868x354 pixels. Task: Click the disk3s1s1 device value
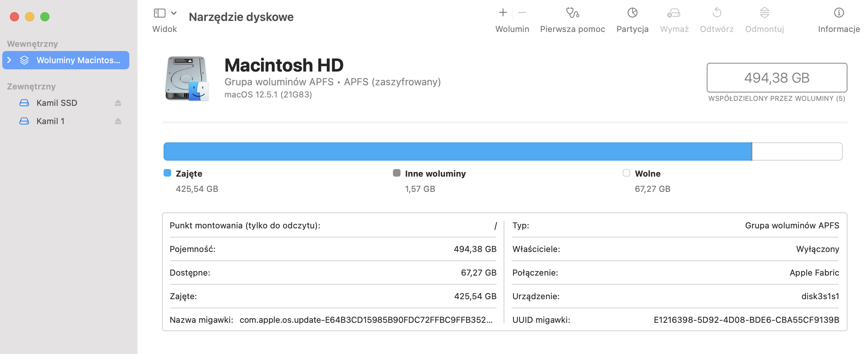820,296
